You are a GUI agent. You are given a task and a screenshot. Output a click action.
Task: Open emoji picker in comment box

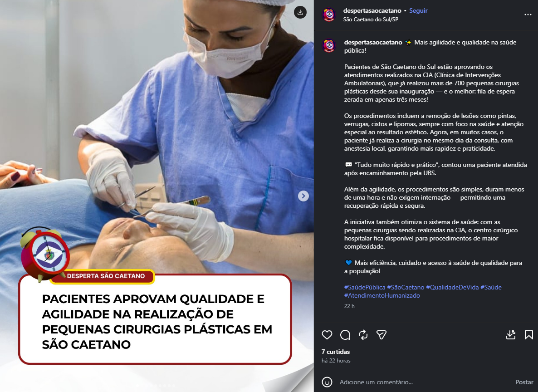click(327, 382)
